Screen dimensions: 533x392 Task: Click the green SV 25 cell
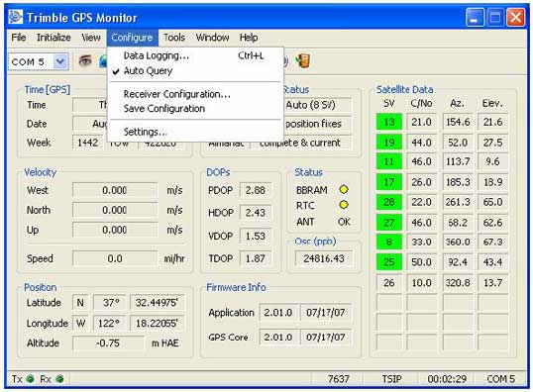tap(389, 262)
